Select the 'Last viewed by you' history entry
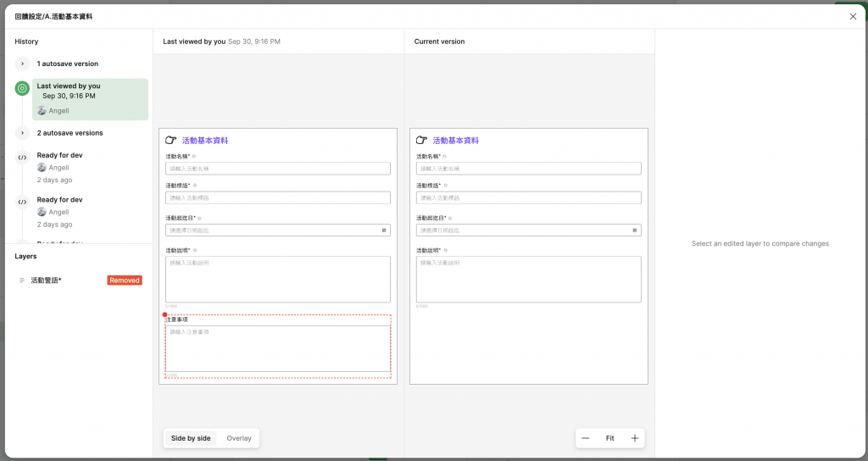 click(x=90, y=99)
